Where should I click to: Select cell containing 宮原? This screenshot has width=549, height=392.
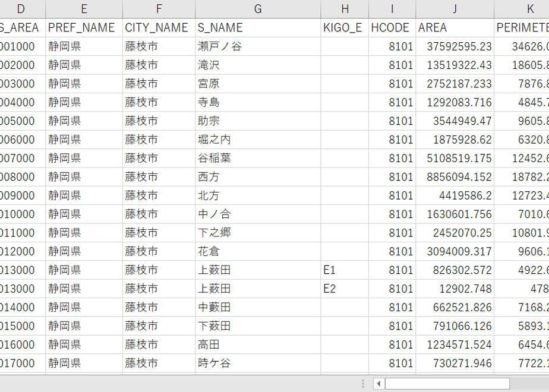click(x=258, y=84)
